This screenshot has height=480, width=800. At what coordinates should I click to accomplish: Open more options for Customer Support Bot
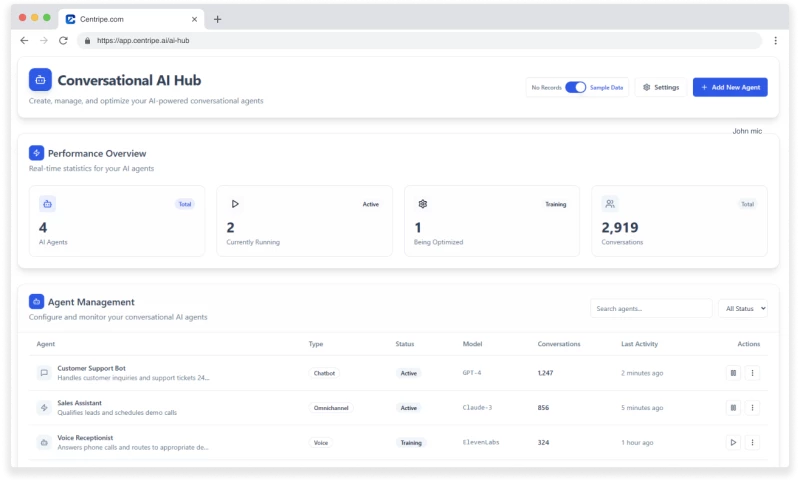click(752, 373)
